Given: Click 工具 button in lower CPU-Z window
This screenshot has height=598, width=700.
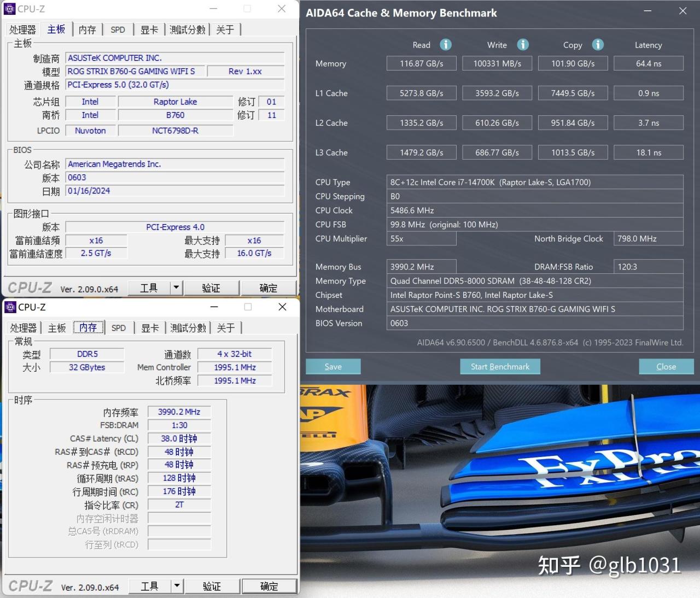Looking at the screenshot, I should tap(150, 586).
